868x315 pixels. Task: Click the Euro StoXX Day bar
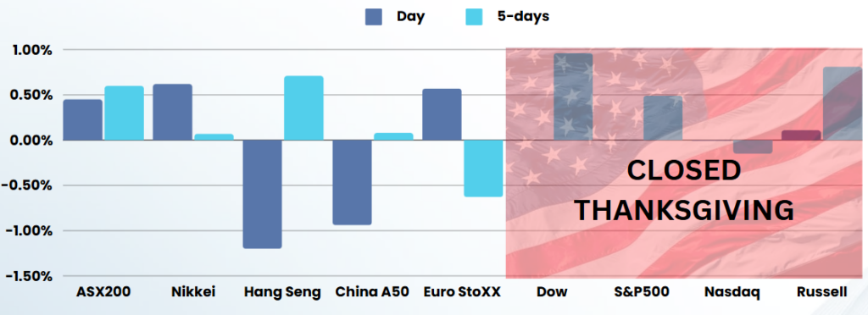coord(442,114)
